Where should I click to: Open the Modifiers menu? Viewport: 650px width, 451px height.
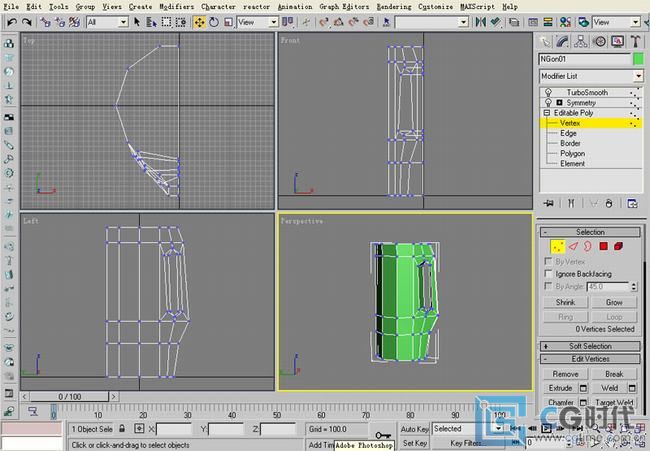tap(177, 7)
